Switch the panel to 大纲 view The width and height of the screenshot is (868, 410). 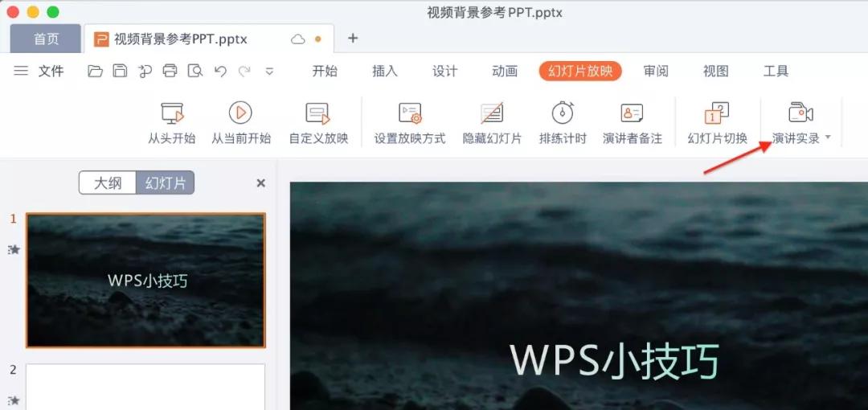click(x=108, y=182)
